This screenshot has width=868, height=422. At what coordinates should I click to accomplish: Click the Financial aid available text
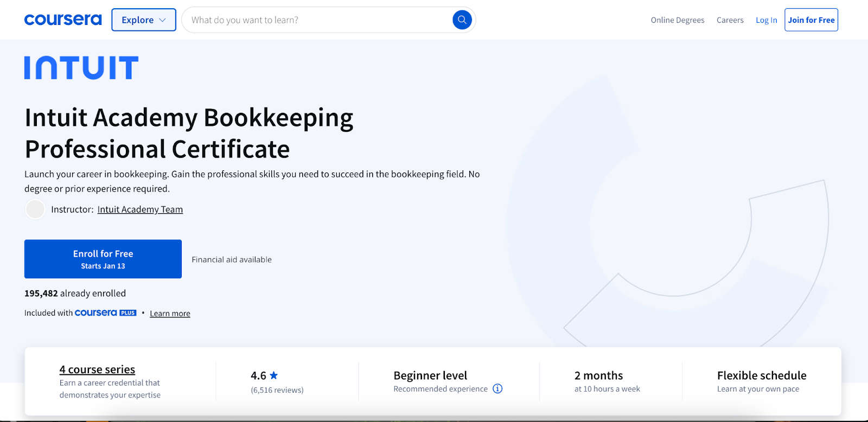pyautogui.click(x=232, y=260)
